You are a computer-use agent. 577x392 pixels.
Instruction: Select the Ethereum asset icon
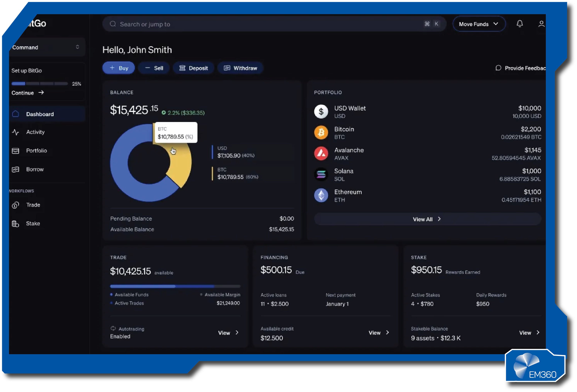pos(321,195)
